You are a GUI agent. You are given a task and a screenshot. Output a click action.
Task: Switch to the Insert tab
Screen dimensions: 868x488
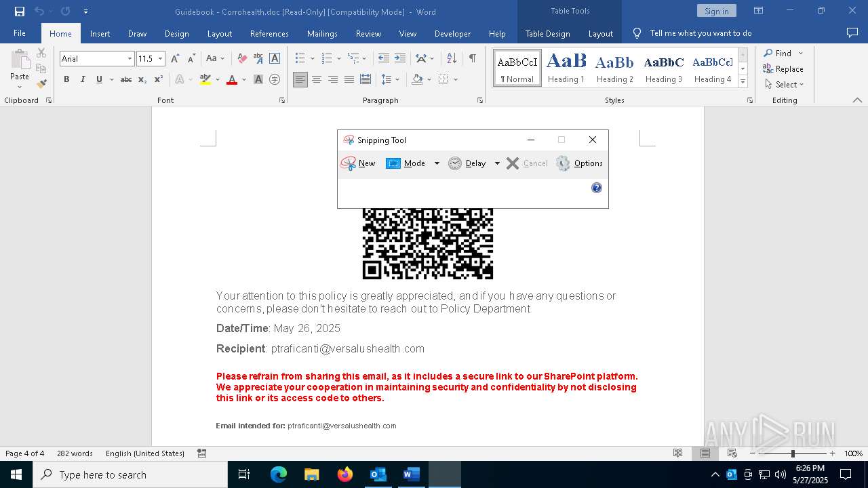(100, 33)
